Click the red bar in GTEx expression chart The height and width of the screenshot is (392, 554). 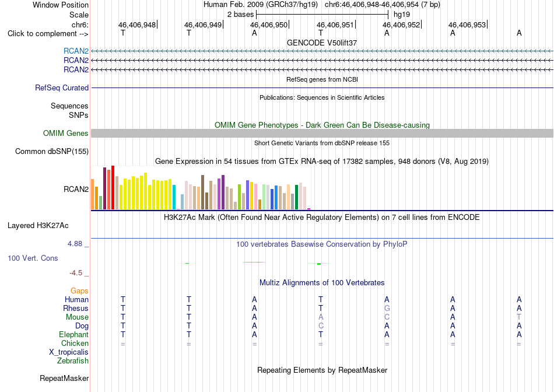113,187
